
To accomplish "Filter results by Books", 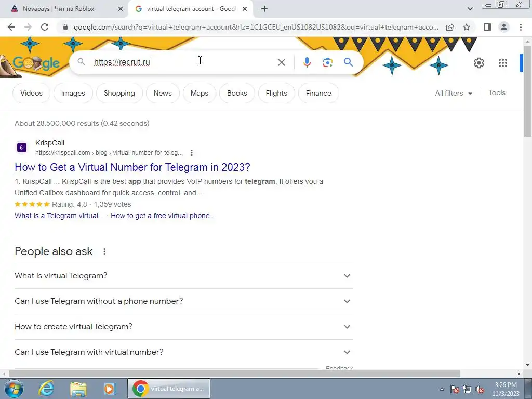I will [237, 93].
